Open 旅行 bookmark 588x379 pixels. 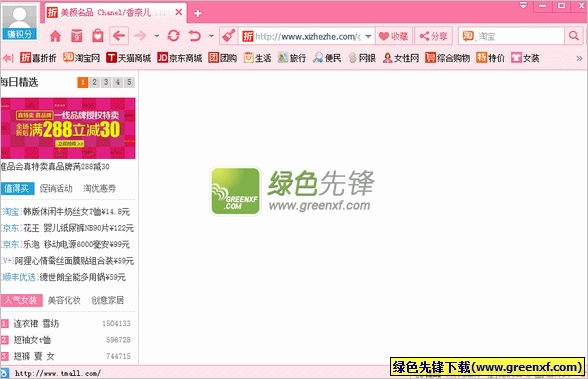(x=292, y=58)
